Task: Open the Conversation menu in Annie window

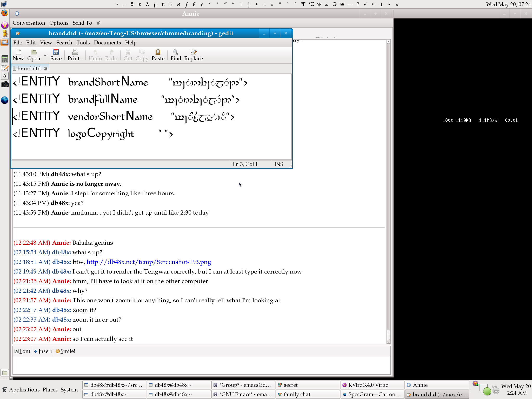Action: (29, 23)
